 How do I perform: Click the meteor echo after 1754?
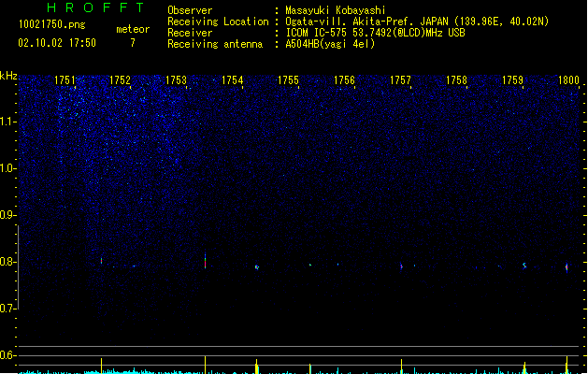coord(257,267)
